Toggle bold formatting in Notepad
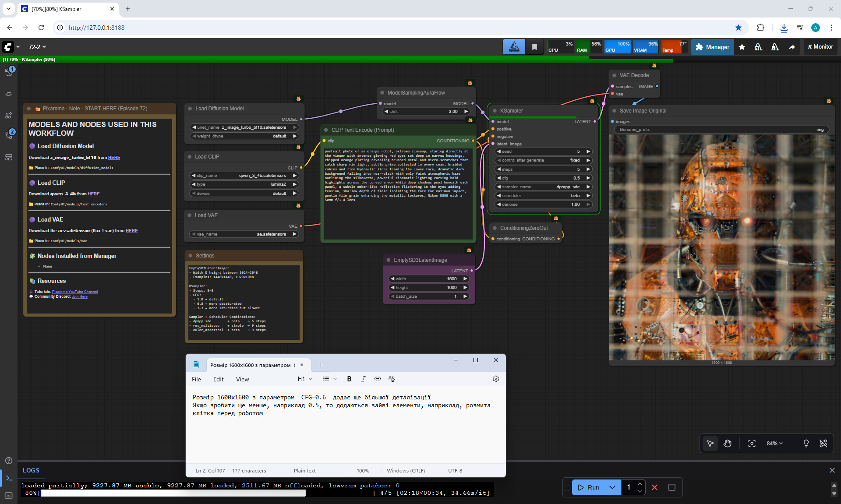 [349, 379]
